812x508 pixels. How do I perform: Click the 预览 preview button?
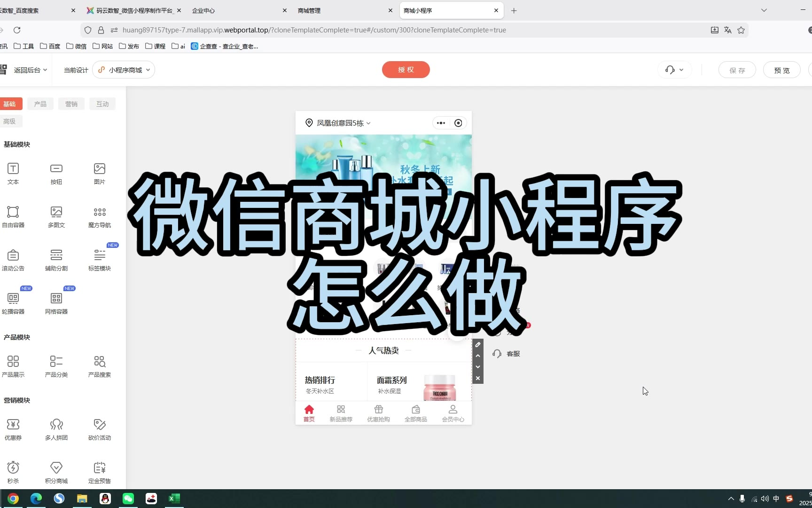pos(782,70)
